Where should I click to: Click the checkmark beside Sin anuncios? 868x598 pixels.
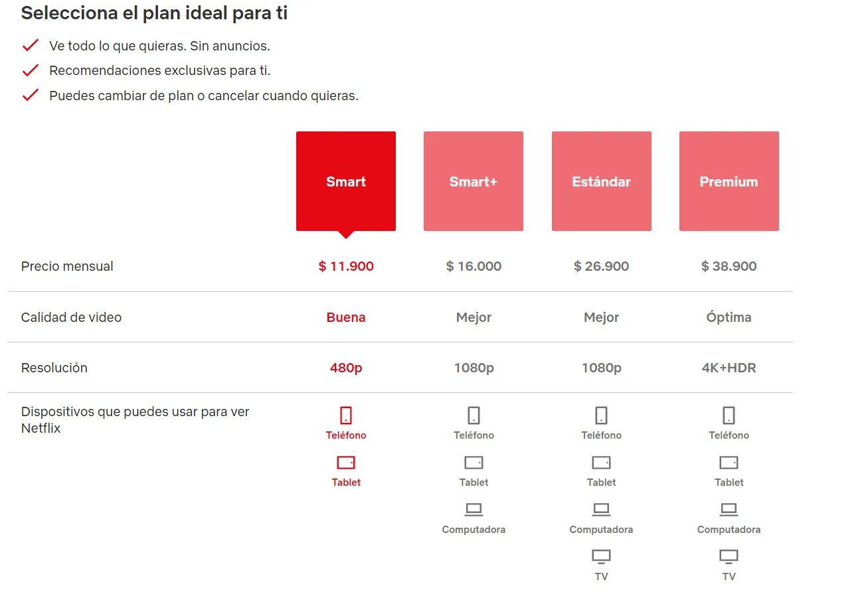[x=31, y=46]
